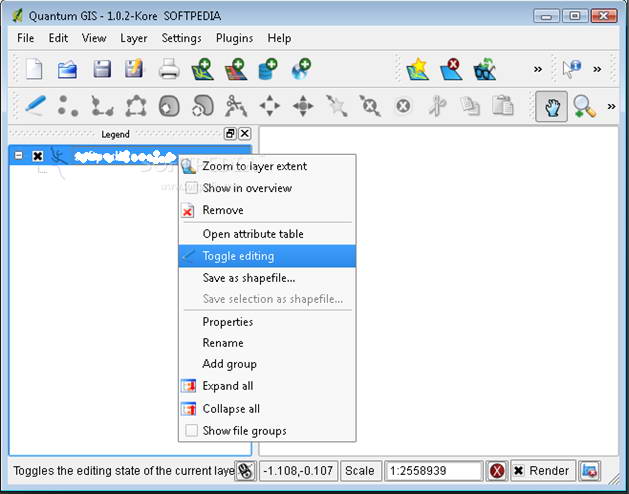Collapse the layer tree item in Legend
This screenshot has width=629, height=494.
coord(19,156)
